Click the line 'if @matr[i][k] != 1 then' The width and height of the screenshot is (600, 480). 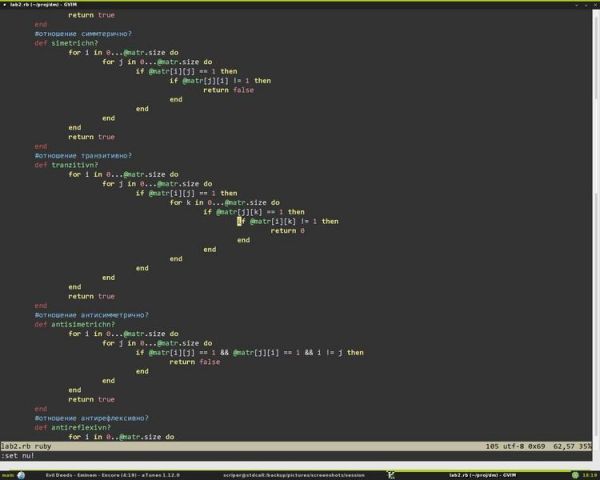click(288, 221)
